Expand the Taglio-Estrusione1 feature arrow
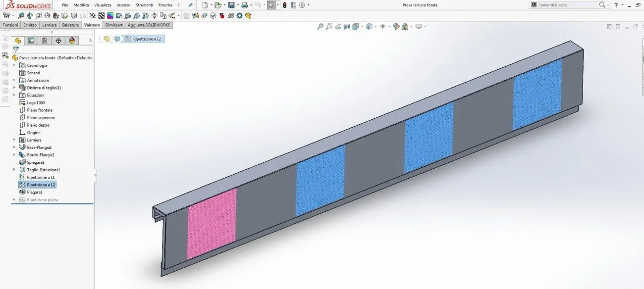Viewport: 644px width, 289px height. pyautogui.click(x=14, y=170)
